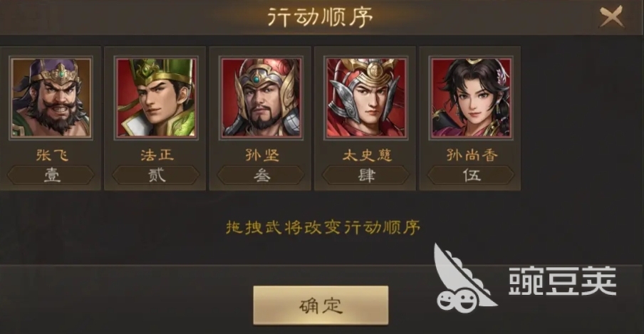
Task: Click order badge 叁 under 孙坚
Action: tap(261, 175)
